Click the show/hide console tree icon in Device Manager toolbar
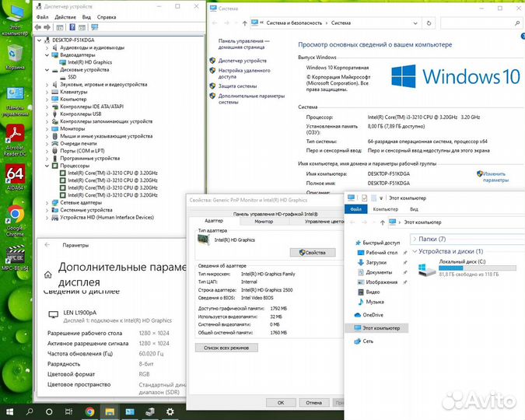Viewport: 525px width, 420px height. coord(60,27)
